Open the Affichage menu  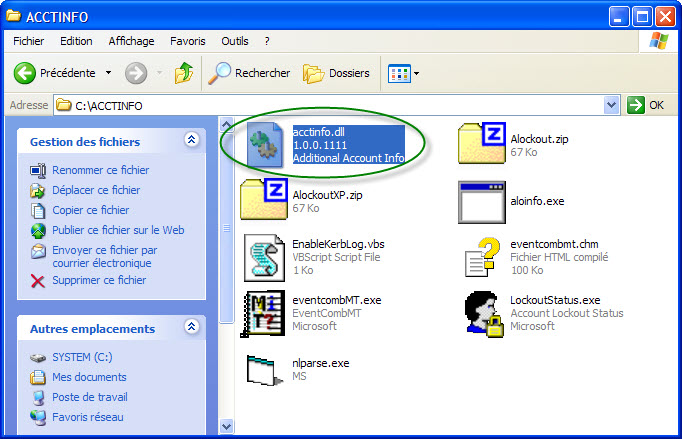pyautogui.click(x=131, y=41)
